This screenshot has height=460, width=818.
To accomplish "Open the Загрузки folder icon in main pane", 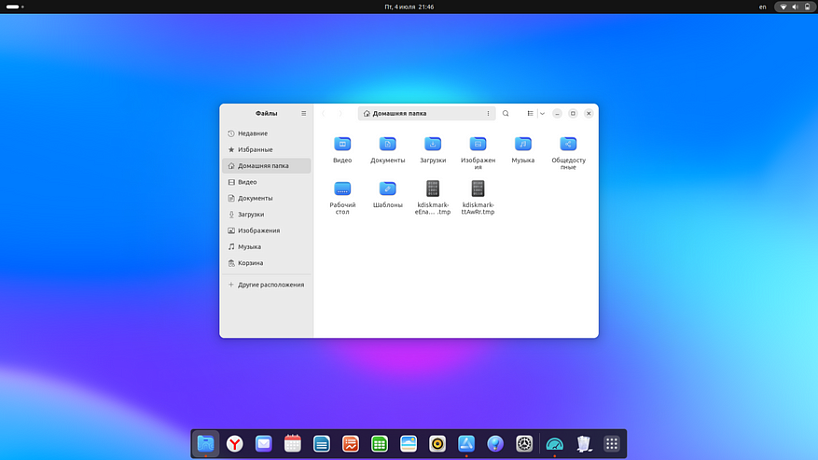I will [x=432, y=144].
